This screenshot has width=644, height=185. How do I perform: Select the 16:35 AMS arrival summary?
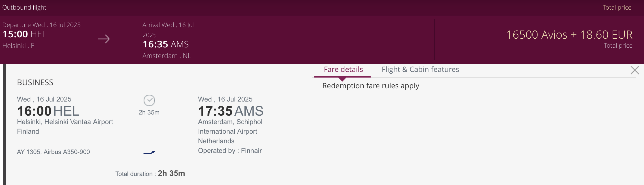click(x=166, y=45)
